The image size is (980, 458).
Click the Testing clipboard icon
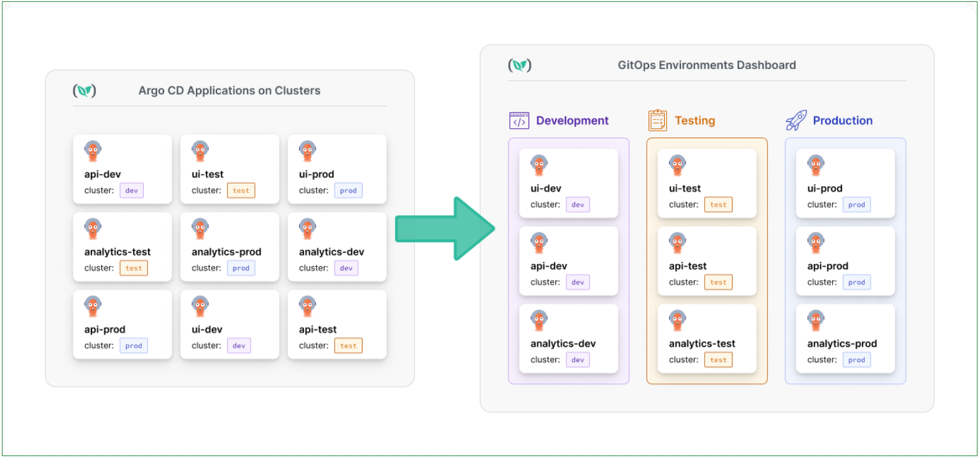tap(657, 120)
